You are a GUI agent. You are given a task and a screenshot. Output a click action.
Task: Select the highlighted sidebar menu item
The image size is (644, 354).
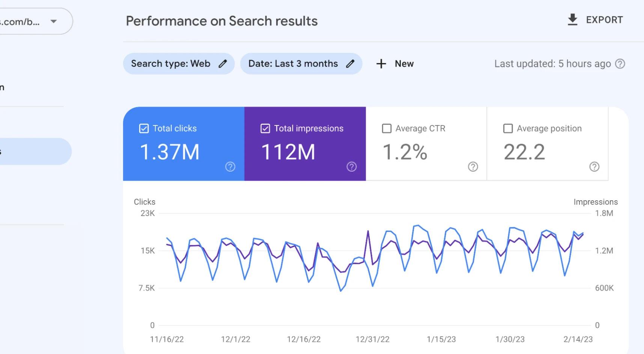click(x=34, y=151)
